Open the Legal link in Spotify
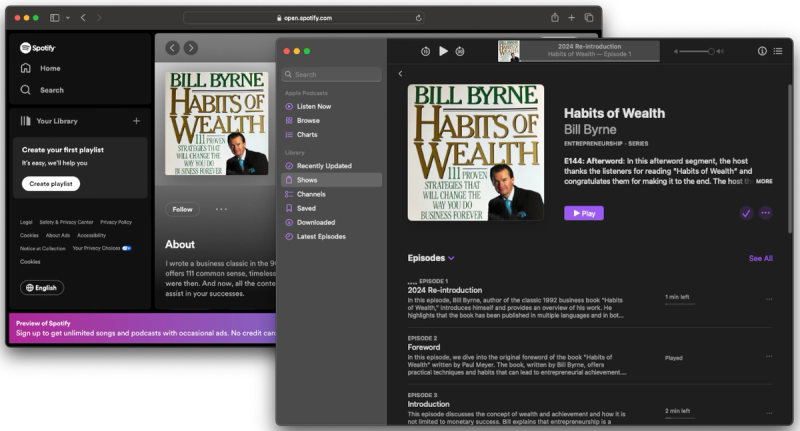Image resolution: width=800 pixels, height=431 pixels. pyautogui.click(x=26, y=222)
